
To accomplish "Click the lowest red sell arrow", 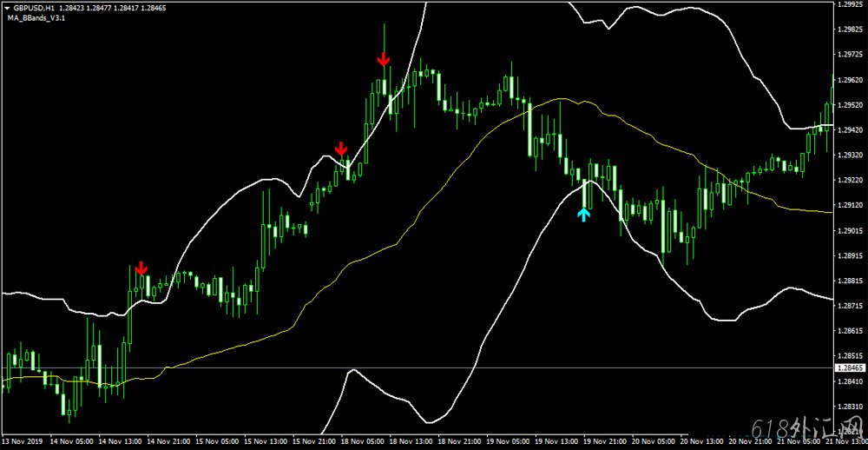I will [x=141, y=268].
